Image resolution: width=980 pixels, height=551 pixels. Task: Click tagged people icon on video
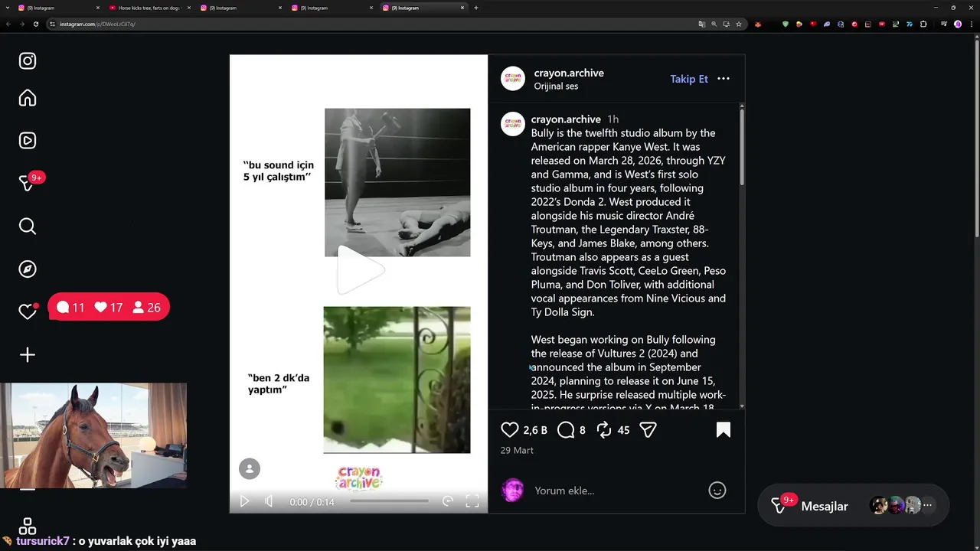(x=250, y=468)
